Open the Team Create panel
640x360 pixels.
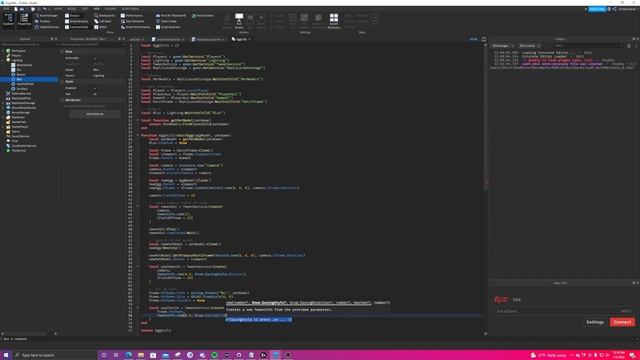click(167, 21)
